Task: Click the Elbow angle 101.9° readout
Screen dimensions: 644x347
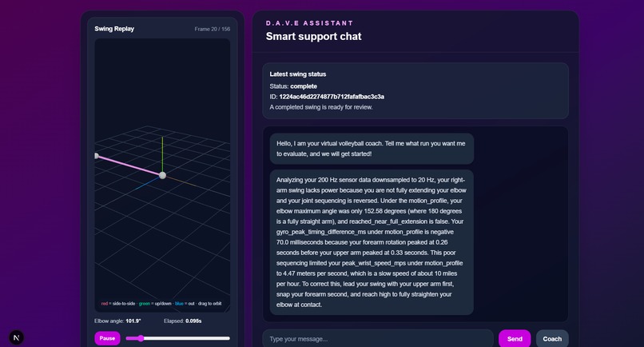Action: click(117, 321)
